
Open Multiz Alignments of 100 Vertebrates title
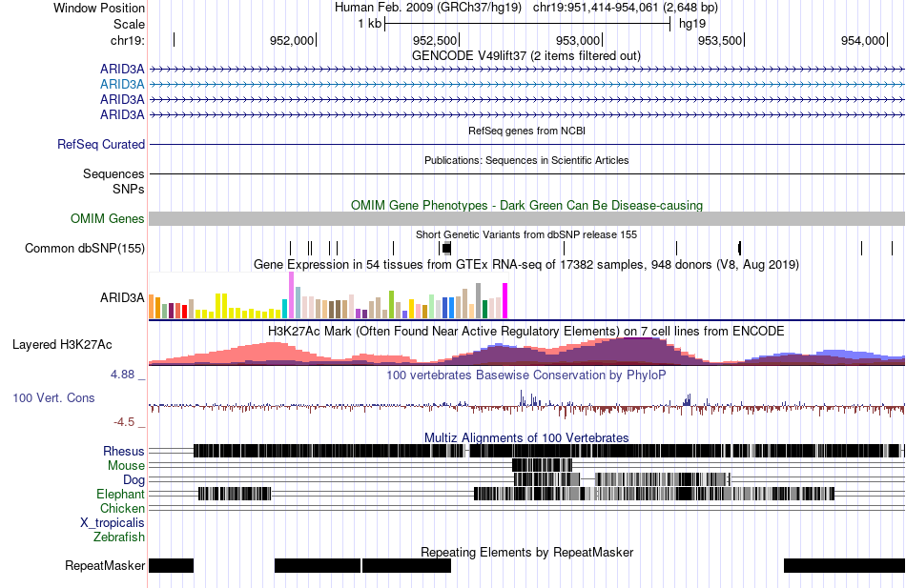pyautogui.click(x=526, y=437)
